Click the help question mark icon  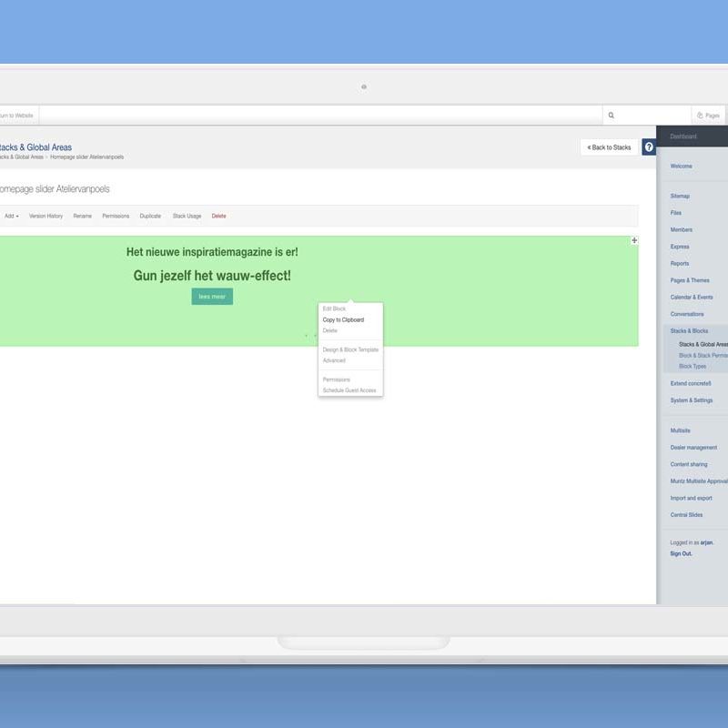pyautogui.click(x=649, y=147)
